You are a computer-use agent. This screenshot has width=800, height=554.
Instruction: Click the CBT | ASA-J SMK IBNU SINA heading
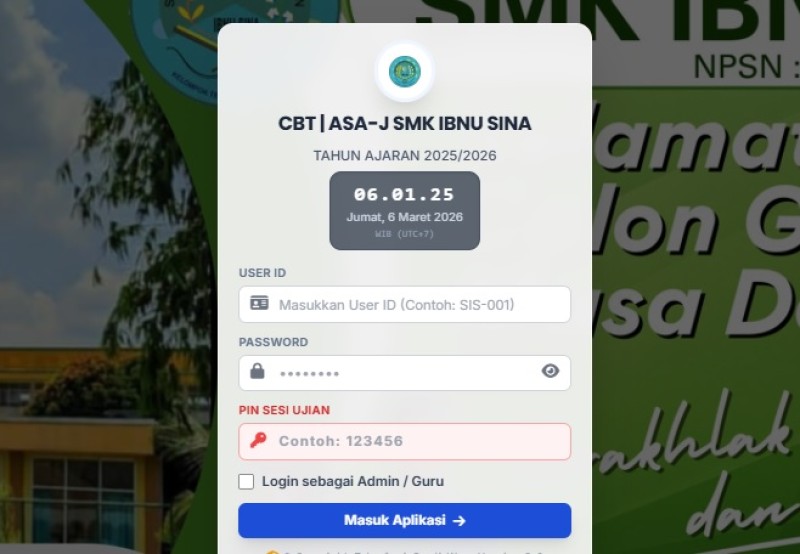pos(405,123)
